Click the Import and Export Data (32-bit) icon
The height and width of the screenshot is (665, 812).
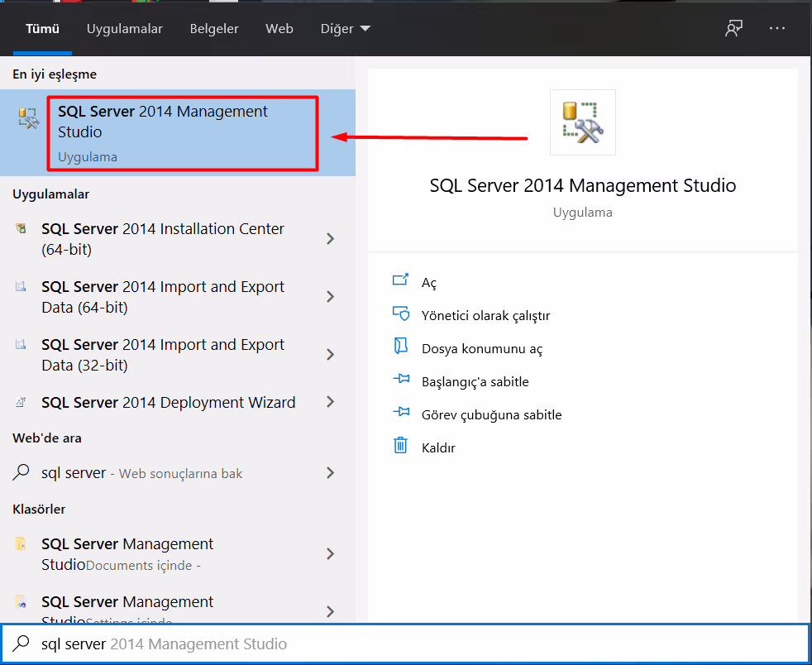click(x=21, y=344)
